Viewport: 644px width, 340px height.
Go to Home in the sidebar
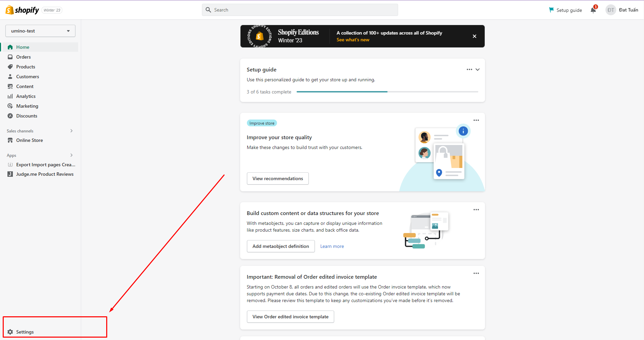click(40, 47)
